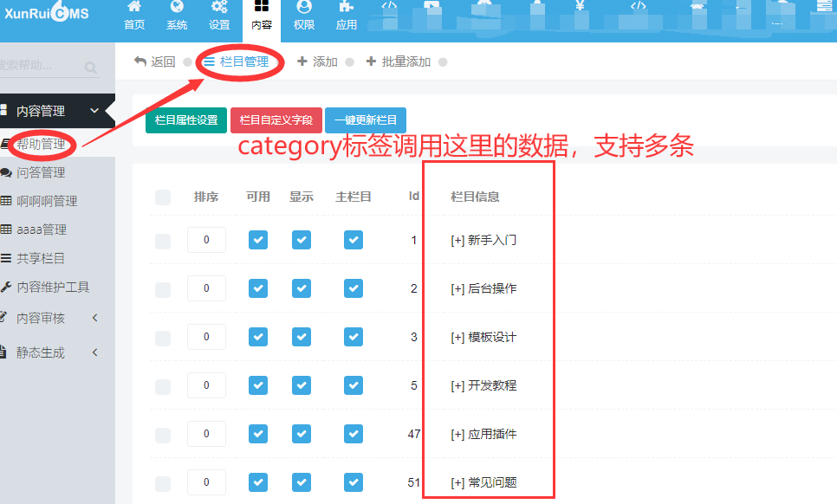Click the 栏目自定义字段 button

[276, 120]
